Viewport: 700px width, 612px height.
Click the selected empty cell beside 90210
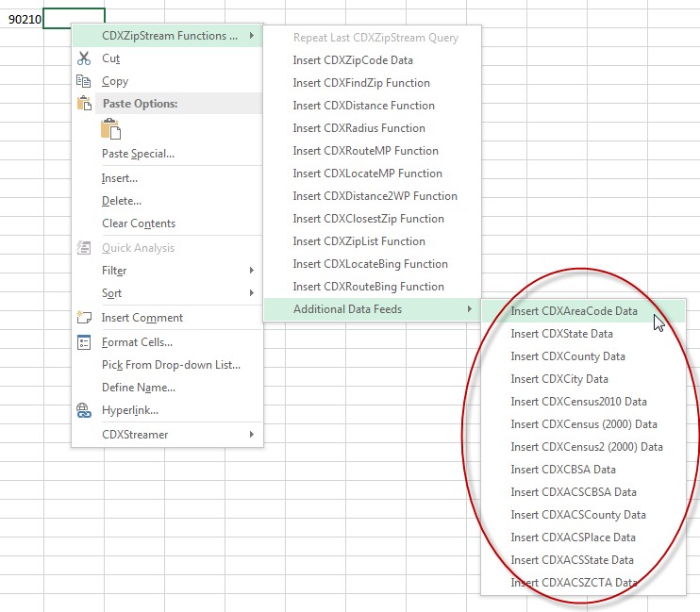[x=75, y=18]
